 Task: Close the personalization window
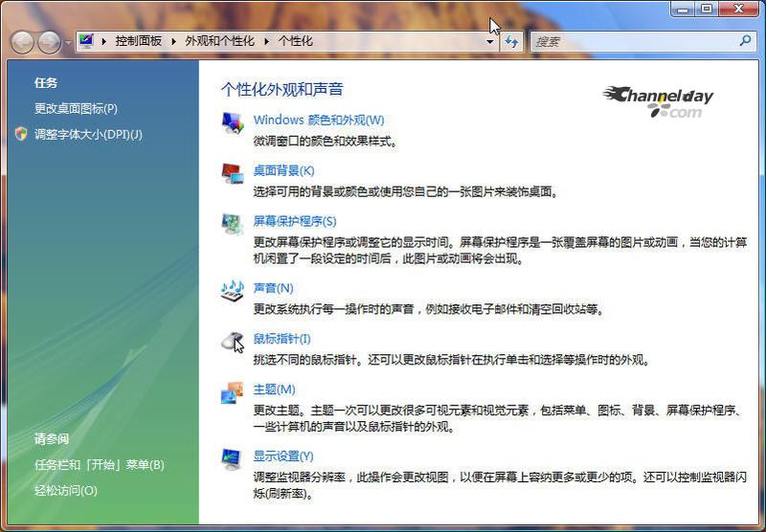pos(738,9)
